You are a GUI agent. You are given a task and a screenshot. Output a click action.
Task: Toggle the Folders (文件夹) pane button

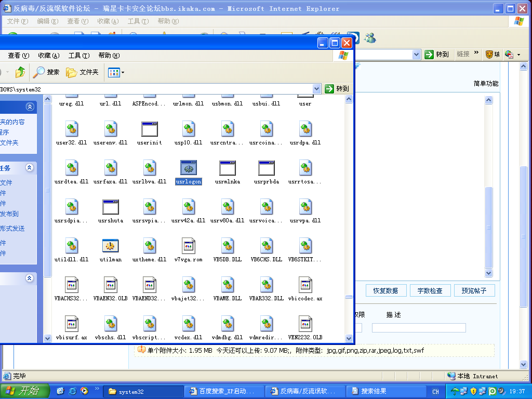(x=82, y=72)
